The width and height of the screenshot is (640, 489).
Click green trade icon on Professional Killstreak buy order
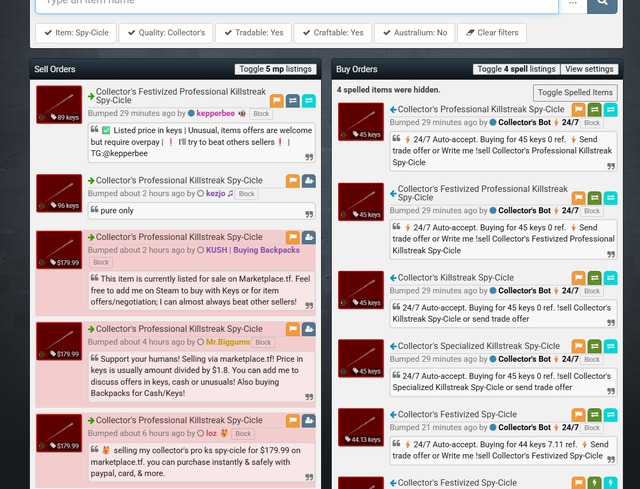coord(594,109)
